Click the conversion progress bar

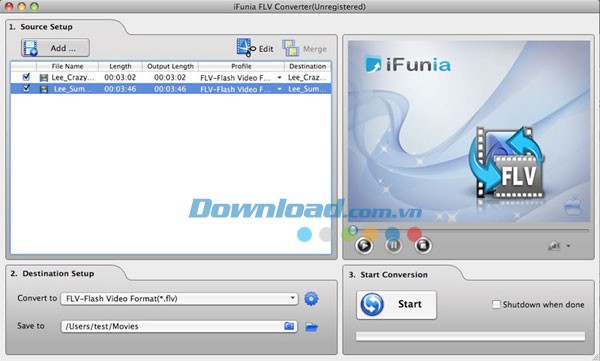click(470, 336)
